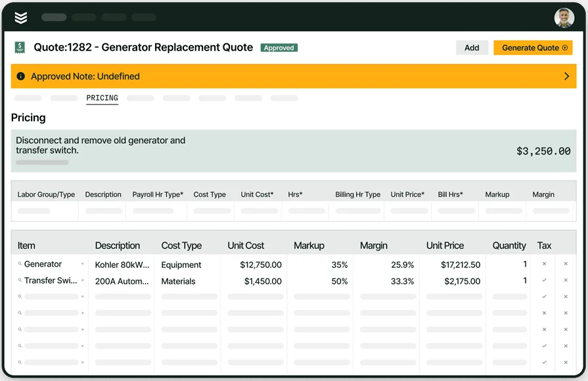Clear the Generator item using its x icon
The image size is (588, 381).
click(82, 265)
